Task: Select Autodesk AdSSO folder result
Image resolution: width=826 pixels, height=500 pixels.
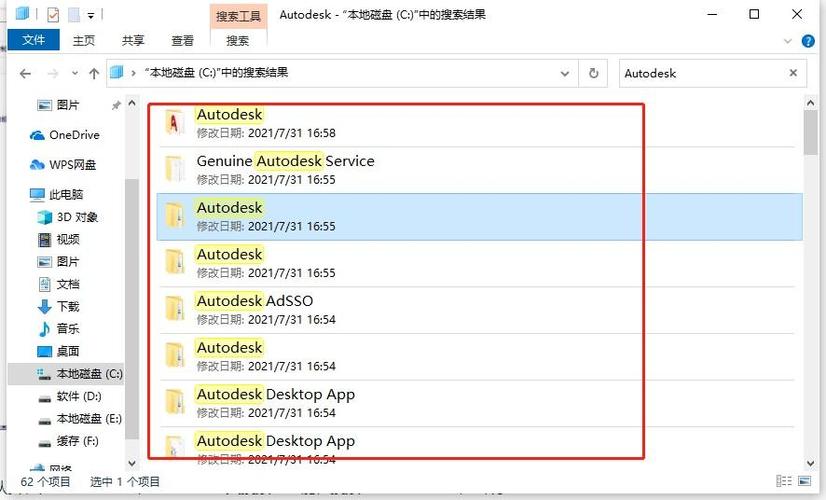Action: (x=479, y=310)
